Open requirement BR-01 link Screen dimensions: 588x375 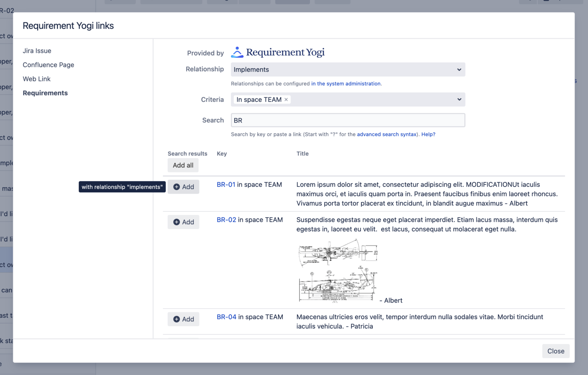[x=226, y=184]
